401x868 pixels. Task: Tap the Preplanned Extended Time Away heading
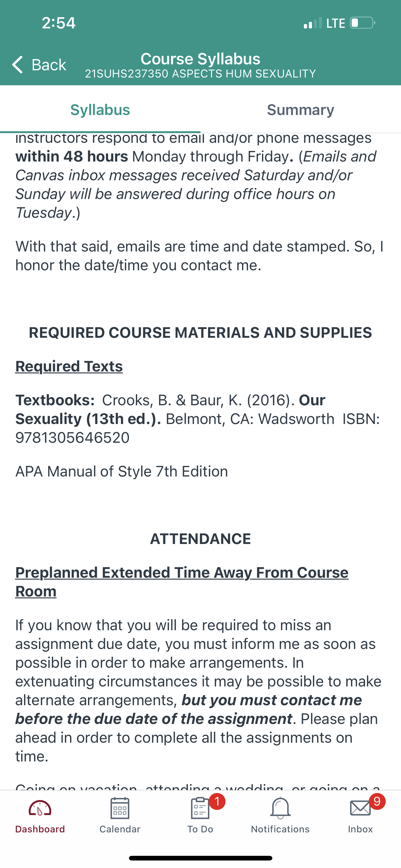(182, 582)
